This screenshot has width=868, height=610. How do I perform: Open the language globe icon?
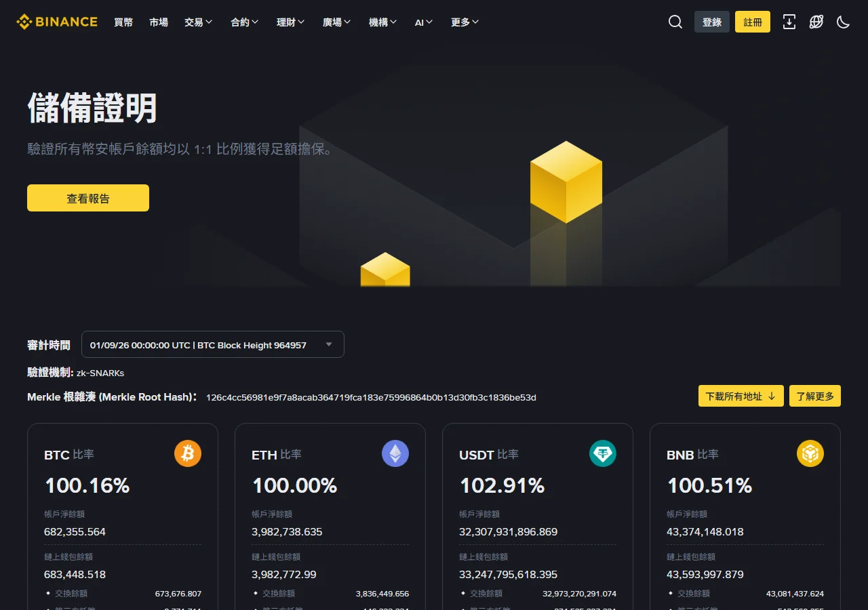[x=816, y=22]
